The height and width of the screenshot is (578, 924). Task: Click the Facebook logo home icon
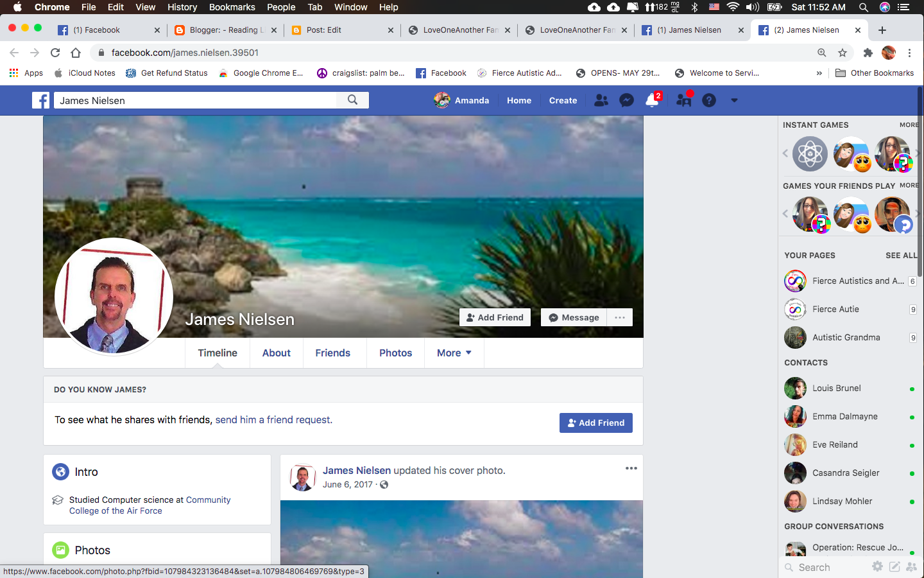point(41,100)
